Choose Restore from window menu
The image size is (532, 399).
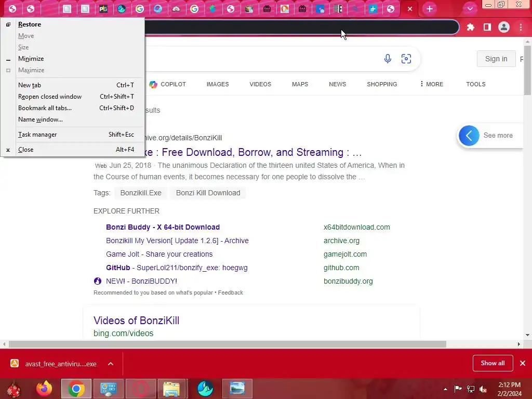click(73, 24)
